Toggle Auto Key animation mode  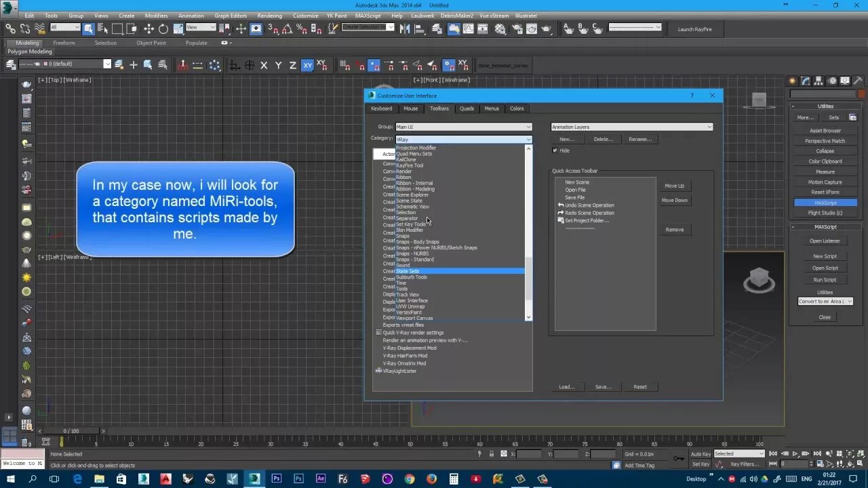tap(701, 453)
